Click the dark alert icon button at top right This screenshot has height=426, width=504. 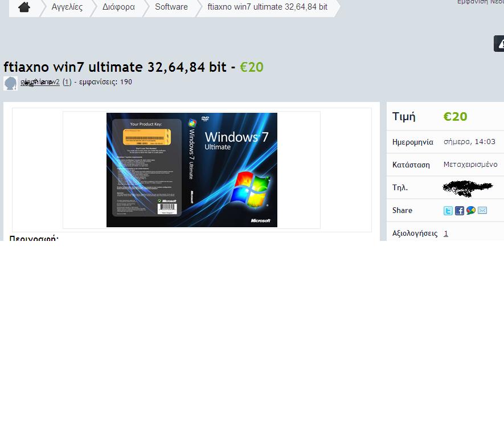pyautogui.click(x=499, y=43)
